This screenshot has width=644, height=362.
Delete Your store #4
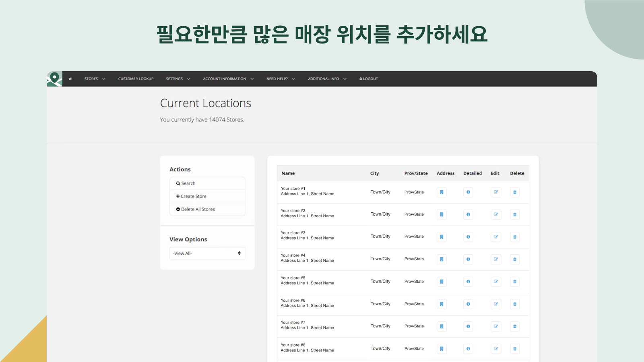coord(515,259)
